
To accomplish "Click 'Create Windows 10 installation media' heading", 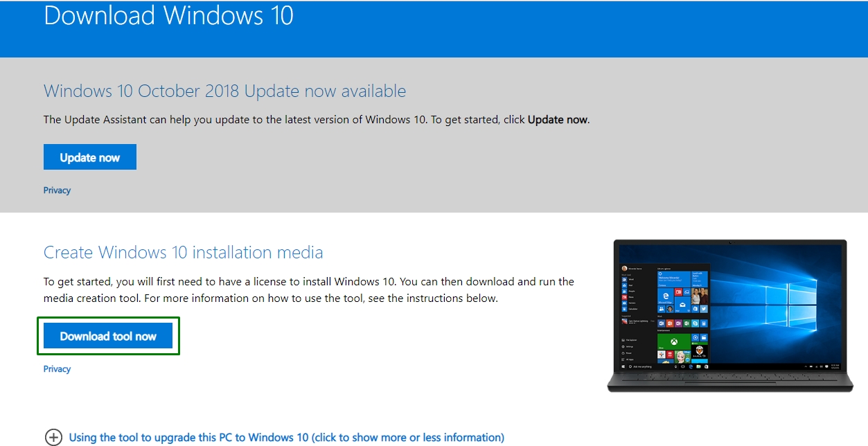I will tap(184, 252).
